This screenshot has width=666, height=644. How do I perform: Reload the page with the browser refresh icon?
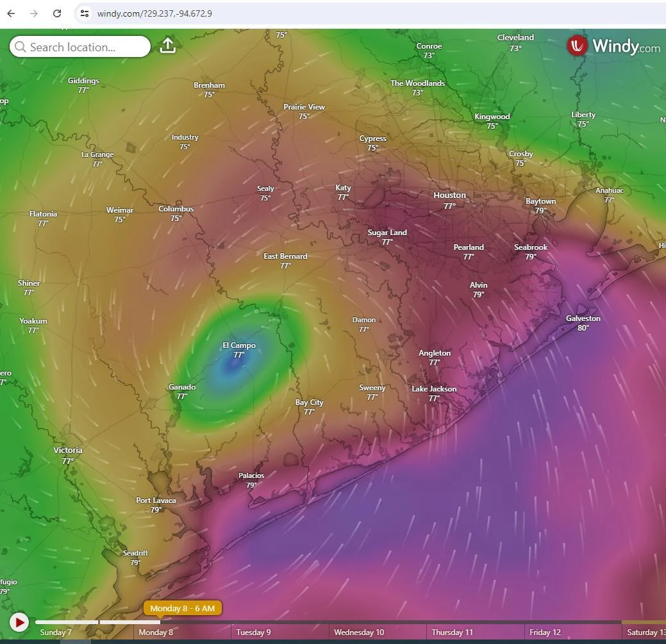coord(57,13)
